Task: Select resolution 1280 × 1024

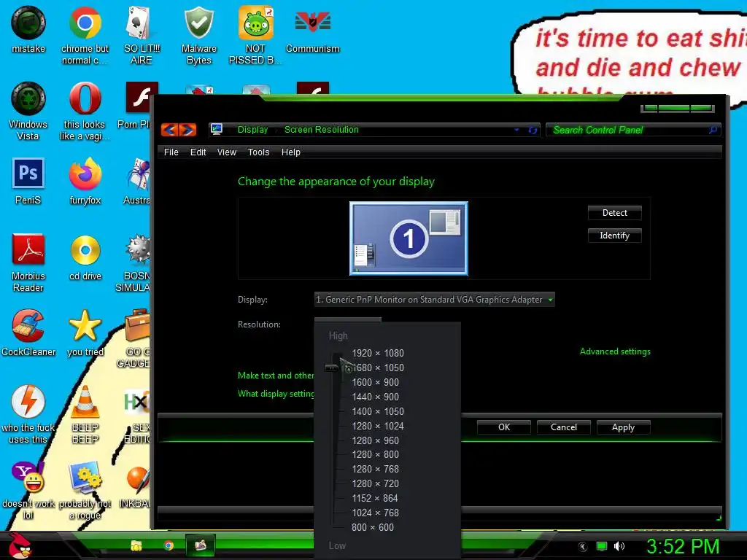Action: click(378, 426)
